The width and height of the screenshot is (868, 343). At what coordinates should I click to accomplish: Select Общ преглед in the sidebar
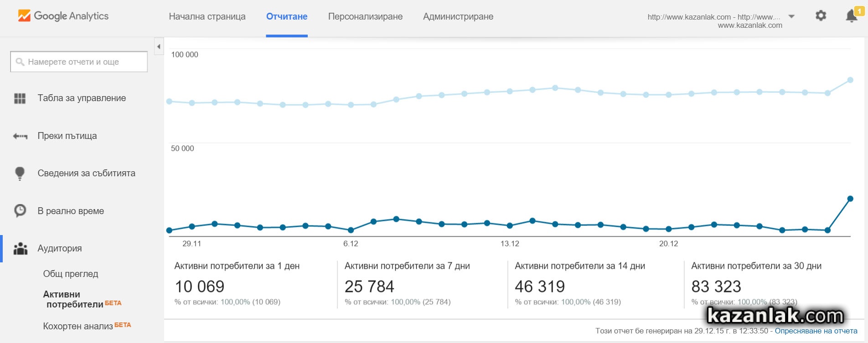[71, 274]
